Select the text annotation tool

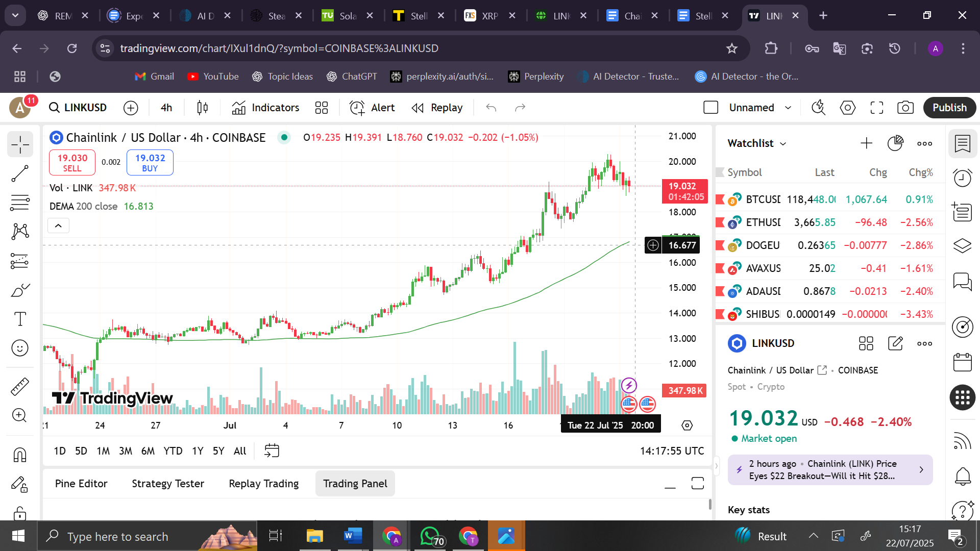[x=20, y=319]
